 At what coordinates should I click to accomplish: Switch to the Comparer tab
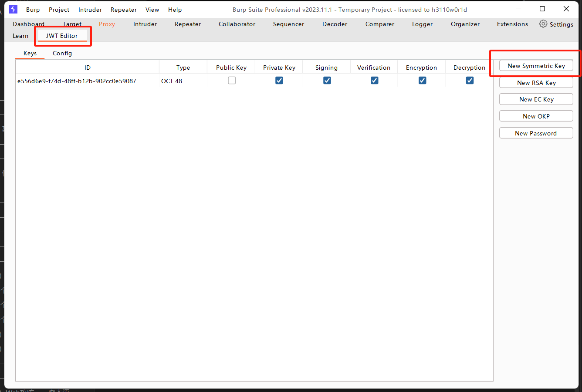(380, 24)
